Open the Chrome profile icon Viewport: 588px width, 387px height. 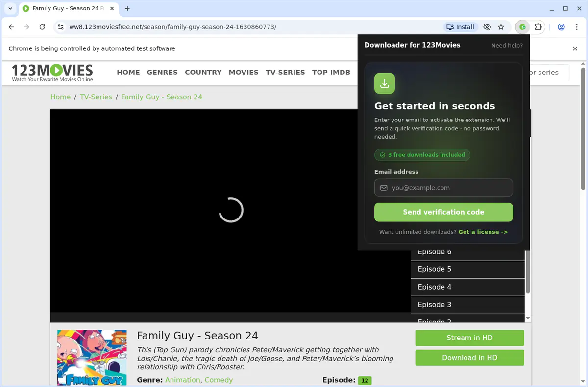pos(562,27)
